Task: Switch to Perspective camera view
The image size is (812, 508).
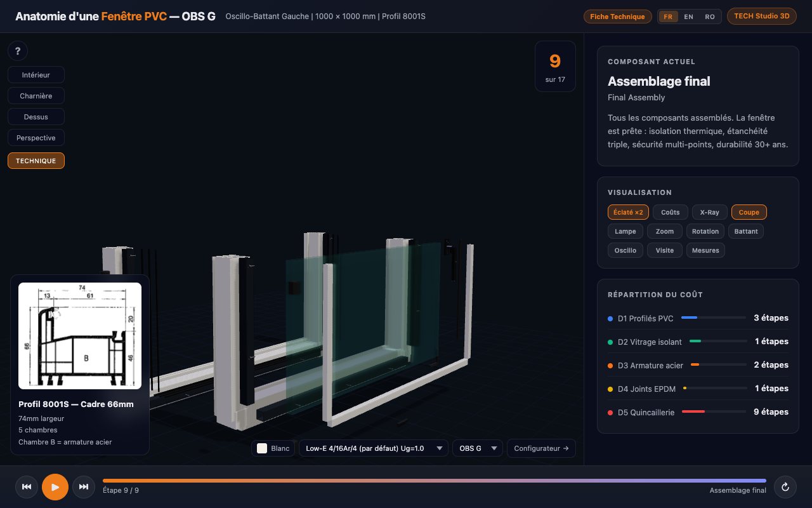Action: point(36,138)
